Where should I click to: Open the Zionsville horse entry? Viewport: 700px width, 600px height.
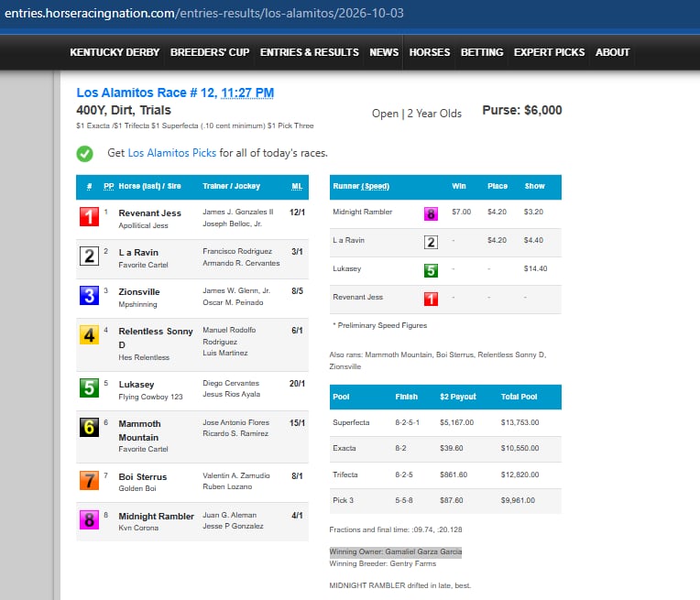pyautogui.click(x=139, y=291)
